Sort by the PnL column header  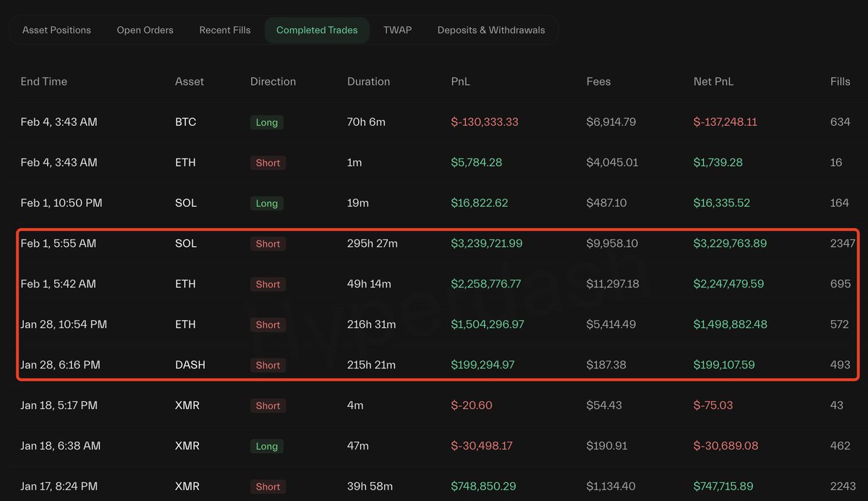[460, 82]
